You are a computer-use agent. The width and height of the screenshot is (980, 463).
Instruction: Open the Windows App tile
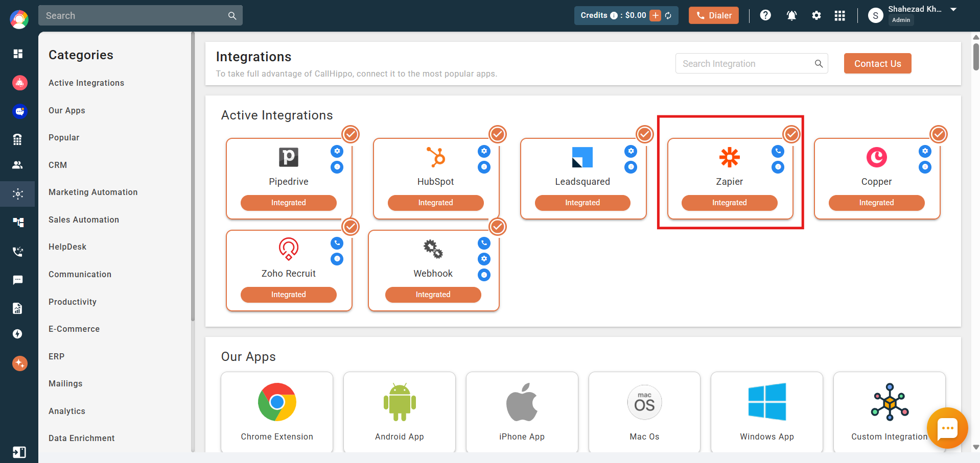pos(767,412)
